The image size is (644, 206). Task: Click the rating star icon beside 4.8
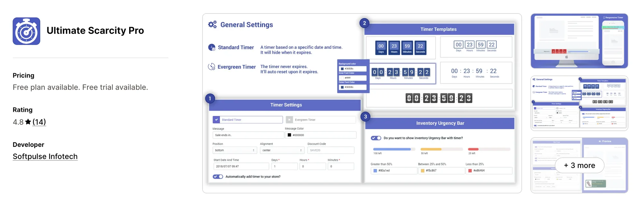[x=28, y=122]
